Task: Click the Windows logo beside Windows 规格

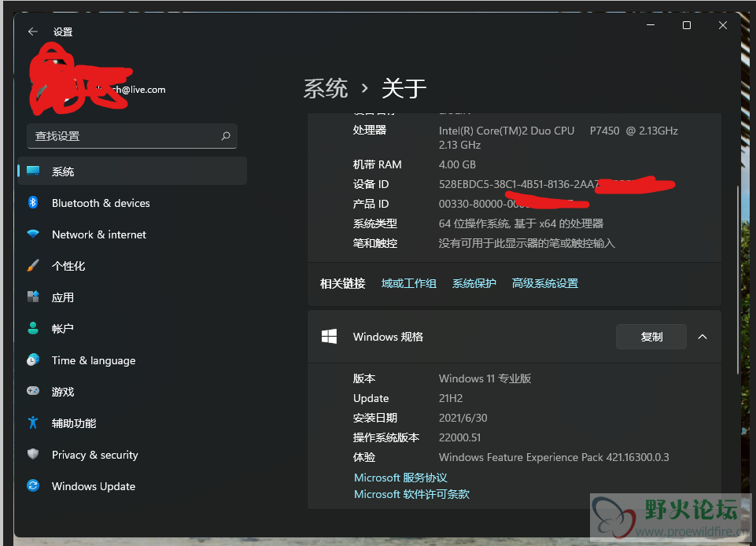Action: coord(330,337)
